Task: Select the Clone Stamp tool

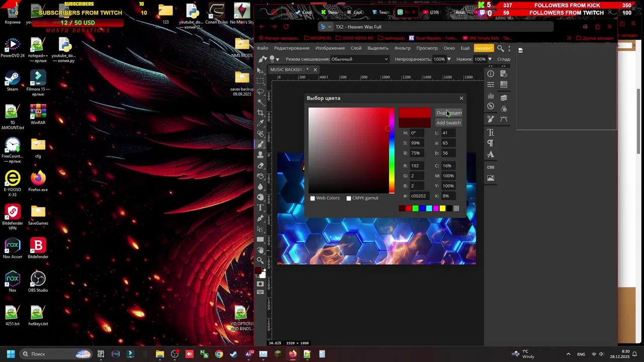Action: click(260, 155)
